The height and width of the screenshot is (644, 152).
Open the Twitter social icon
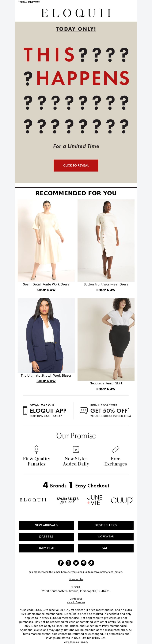tap(76, 563)
